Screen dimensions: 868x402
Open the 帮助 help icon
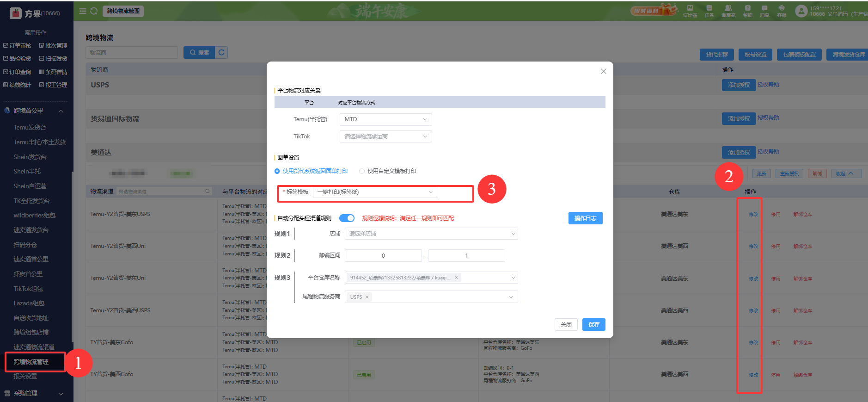pos(747,11)
